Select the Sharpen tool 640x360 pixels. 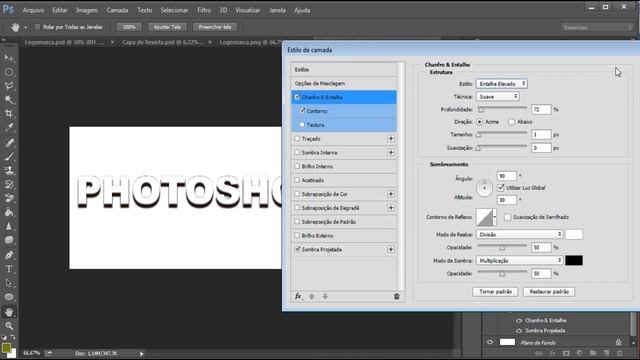[9, 226]
